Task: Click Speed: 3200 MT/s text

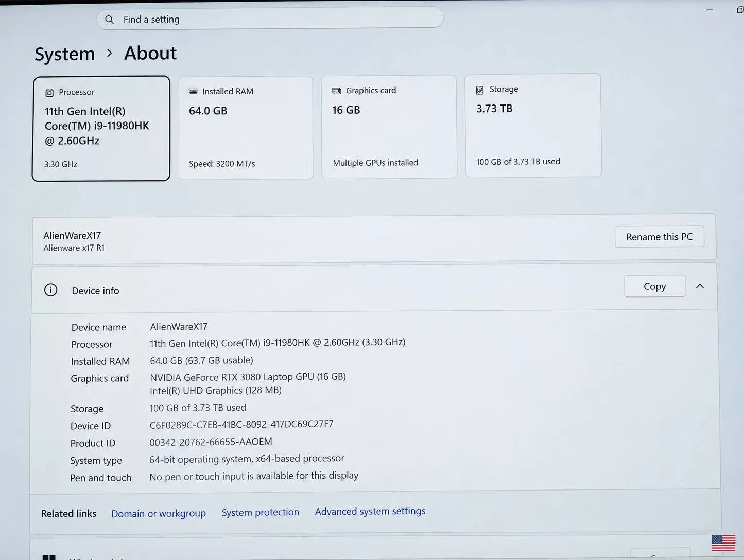Action: (222, 164)
